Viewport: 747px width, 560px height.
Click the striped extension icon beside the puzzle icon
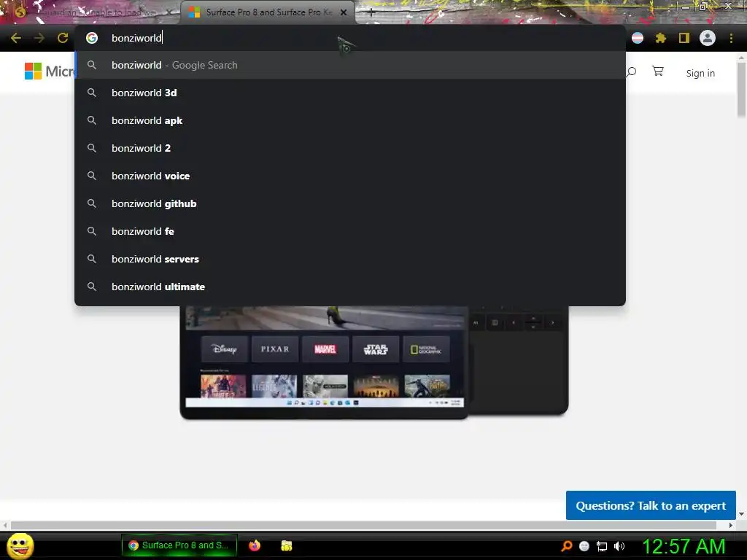click(638, 38)
